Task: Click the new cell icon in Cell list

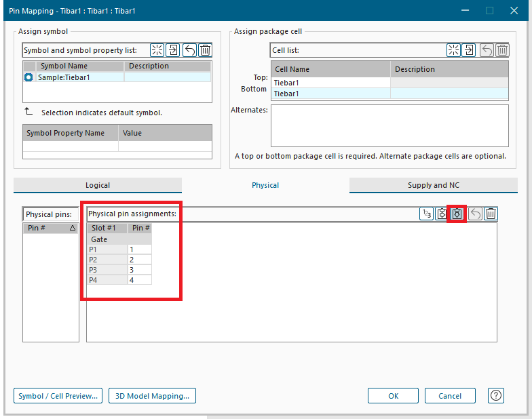Action: click(453, 50)
